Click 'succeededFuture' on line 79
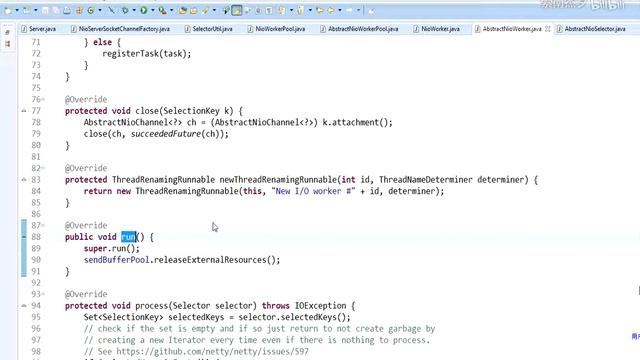Viewport: 640px width, 360px height. tap(166, 134)
